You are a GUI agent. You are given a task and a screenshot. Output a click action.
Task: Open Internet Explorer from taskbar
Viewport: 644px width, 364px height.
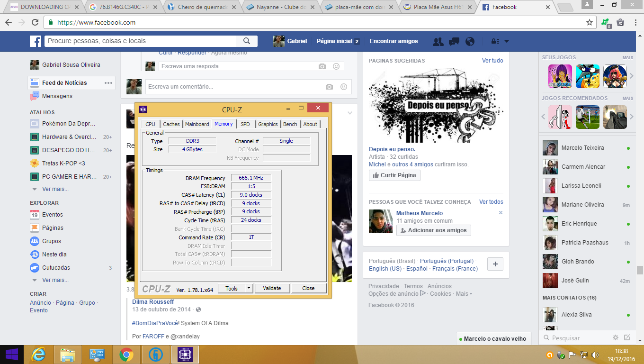(x=38, y=355)
